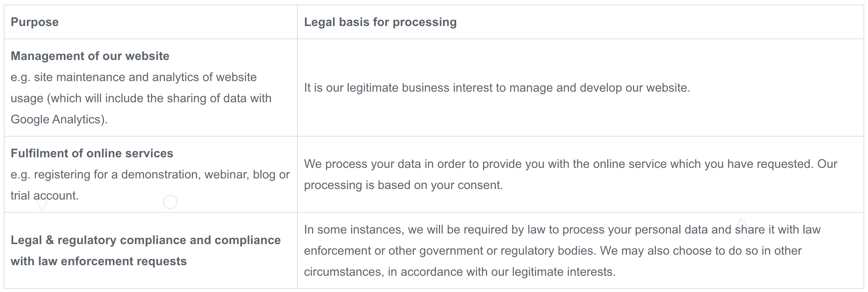Click the faint circle decoration below trial account
The image size is (868, 292).
[170, 202]
